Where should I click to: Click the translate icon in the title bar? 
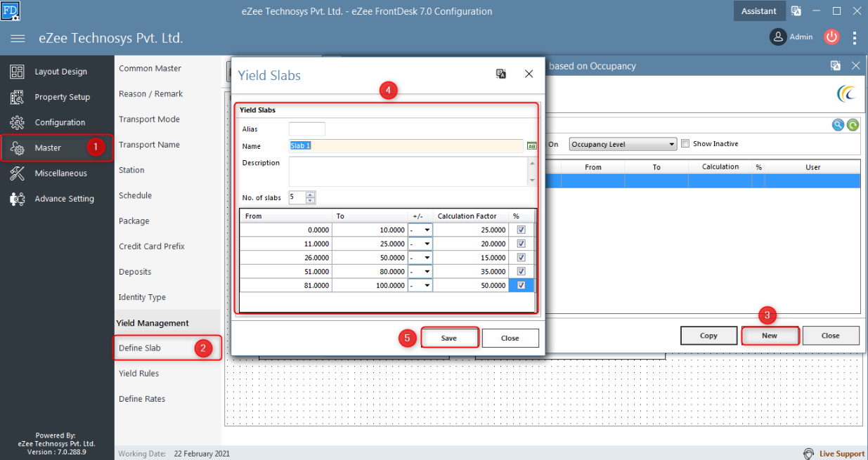(796, 11)
